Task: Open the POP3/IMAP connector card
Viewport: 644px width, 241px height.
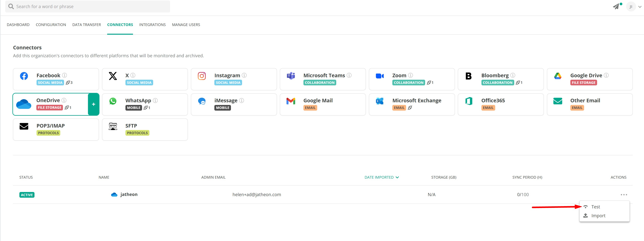Action: 56,129
